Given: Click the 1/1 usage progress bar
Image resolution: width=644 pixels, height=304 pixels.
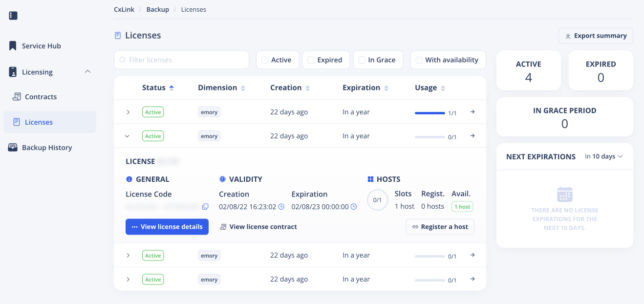Looking at the screenshot, I should click(429, 113).
